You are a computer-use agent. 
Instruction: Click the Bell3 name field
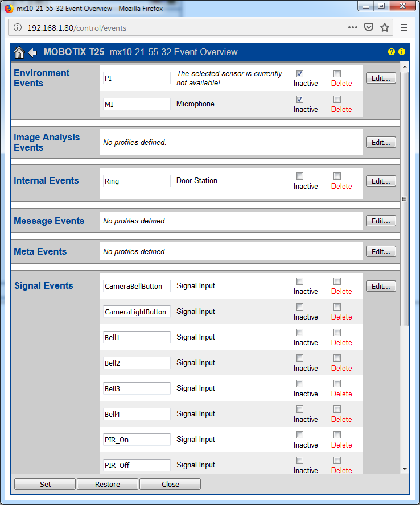(x=137, y=388)
